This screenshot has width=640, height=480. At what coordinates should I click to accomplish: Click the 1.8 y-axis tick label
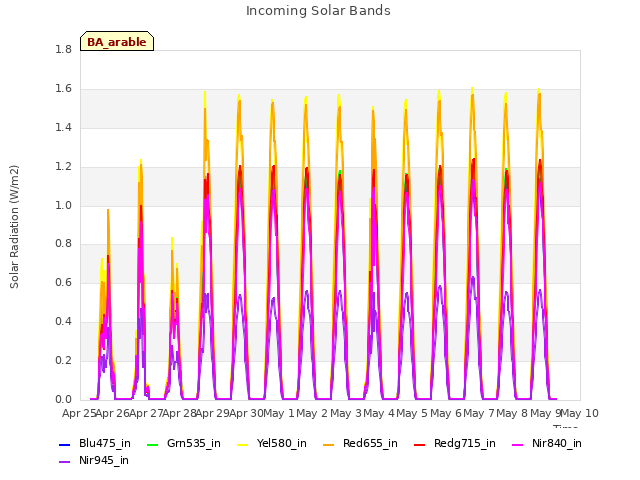click(63, 50)
